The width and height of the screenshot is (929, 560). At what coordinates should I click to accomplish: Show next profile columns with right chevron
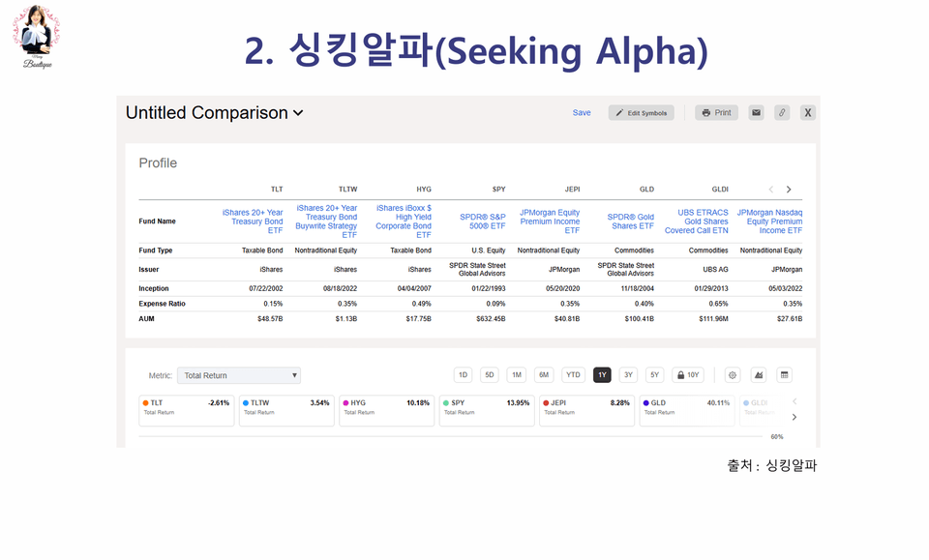(x=789, y=190)
